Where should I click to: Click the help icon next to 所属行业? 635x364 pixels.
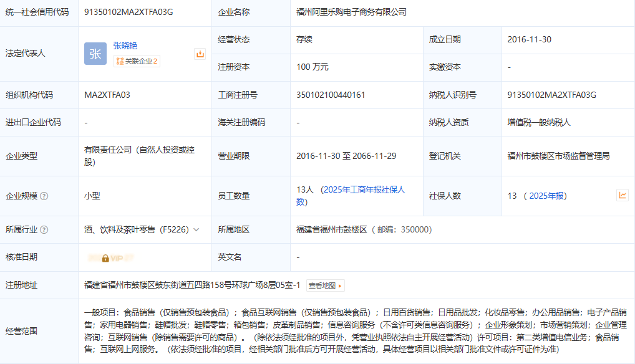(44, 230)
